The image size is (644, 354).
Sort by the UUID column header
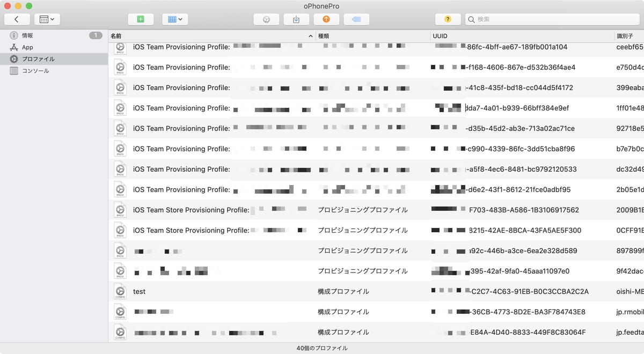pyautogui.click(x=522, y=36)
